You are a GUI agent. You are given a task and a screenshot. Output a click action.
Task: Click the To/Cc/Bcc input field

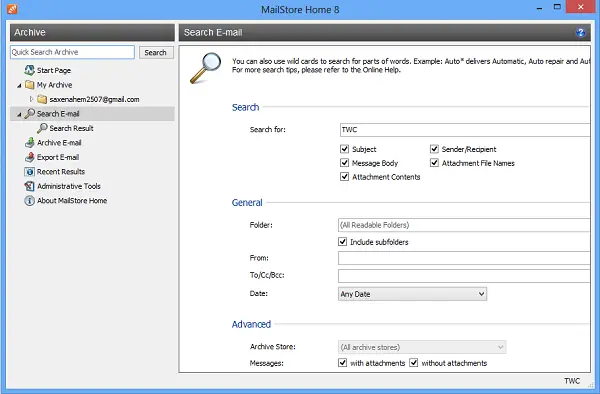(464, 276)
